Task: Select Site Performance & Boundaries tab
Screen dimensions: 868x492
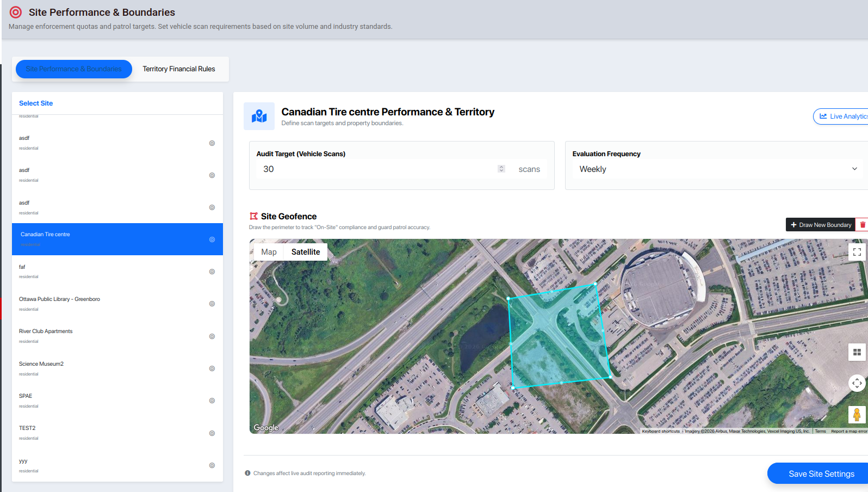Action: [74, 69]
